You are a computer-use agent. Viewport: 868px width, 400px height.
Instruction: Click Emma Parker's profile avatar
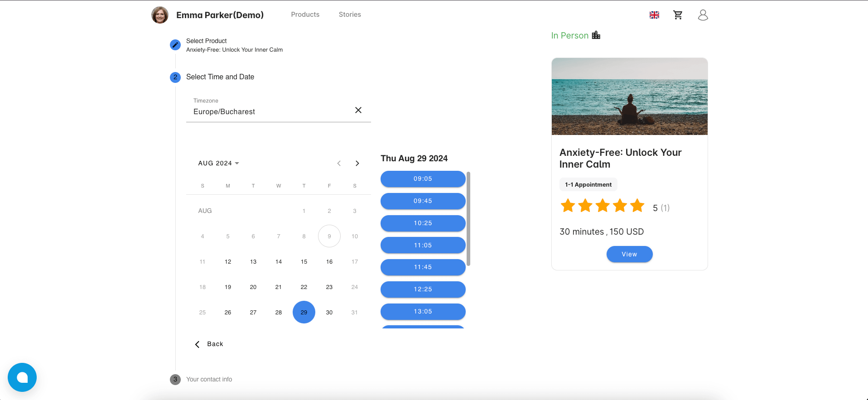(x=160, y=15)
